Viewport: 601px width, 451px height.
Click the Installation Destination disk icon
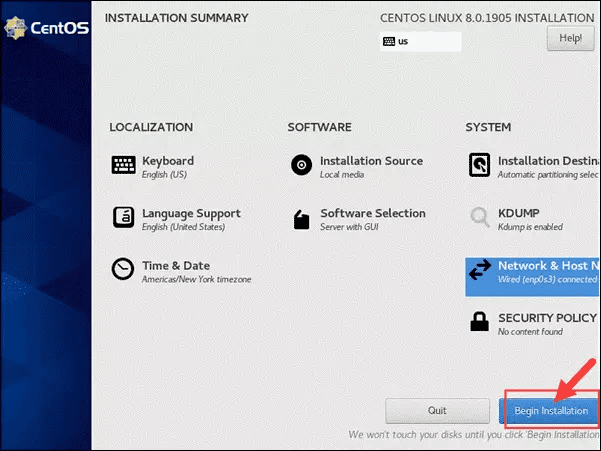pyautogui.click(x=479, y=165)
